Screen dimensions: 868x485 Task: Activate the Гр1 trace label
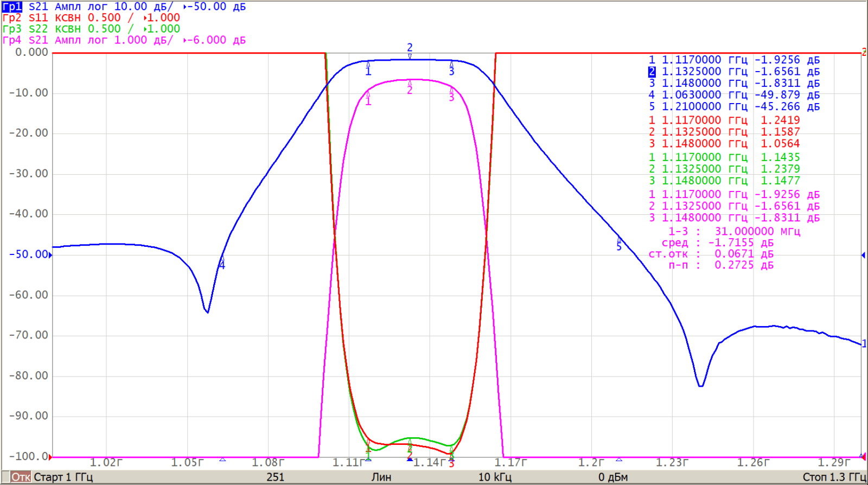click(x=12, y=7)
